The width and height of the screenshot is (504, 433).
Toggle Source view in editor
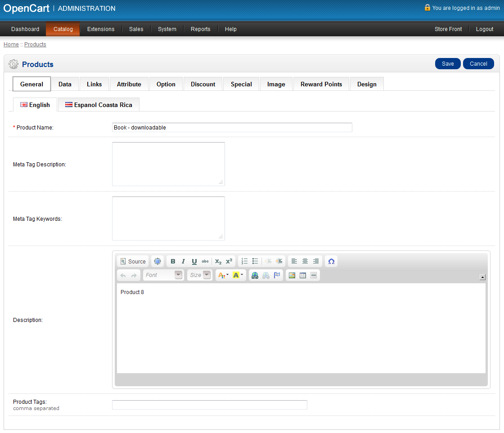133,261
